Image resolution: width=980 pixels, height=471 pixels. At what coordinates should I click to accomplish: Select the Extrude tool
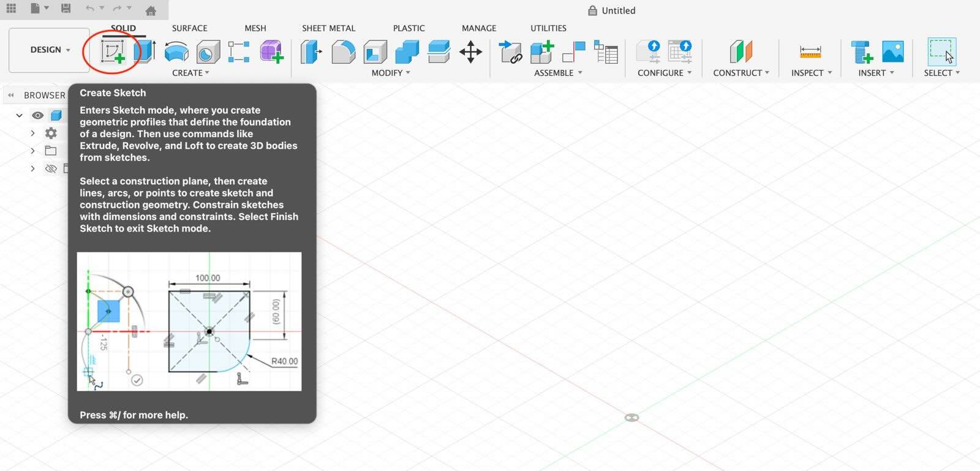(145, 51)
